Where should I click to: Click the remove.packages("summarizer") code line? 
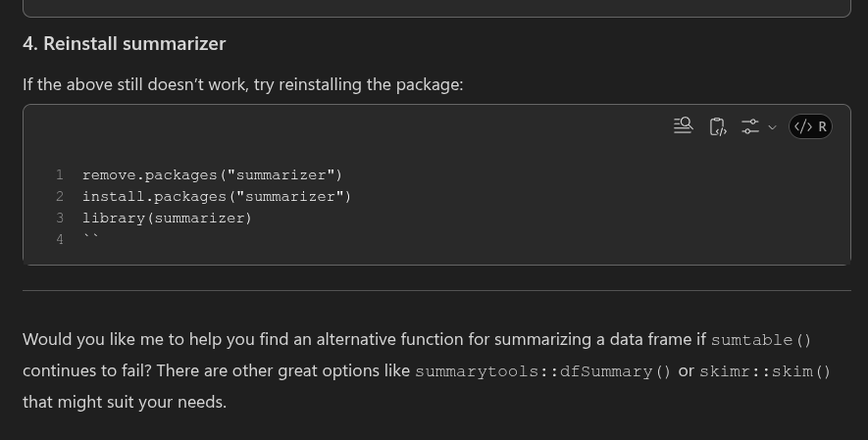click(212, 175)
